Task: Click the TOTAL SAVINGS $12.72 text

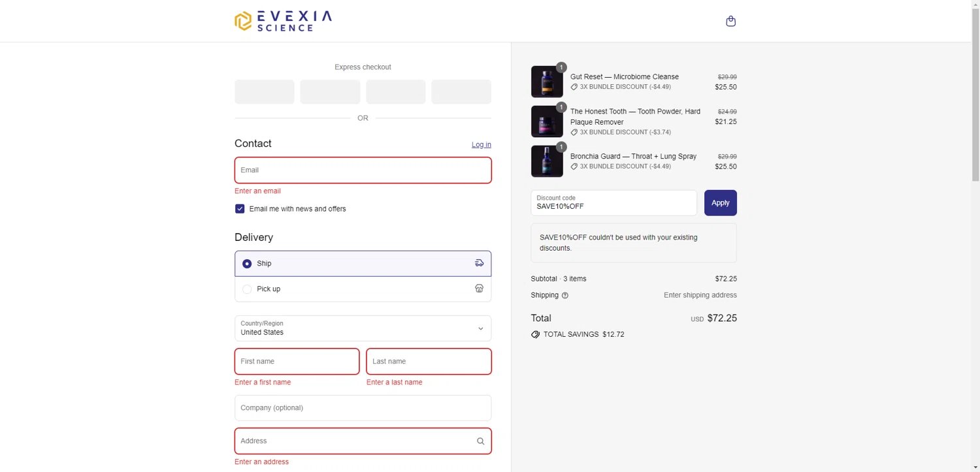Action: click(x=583, y=334)
